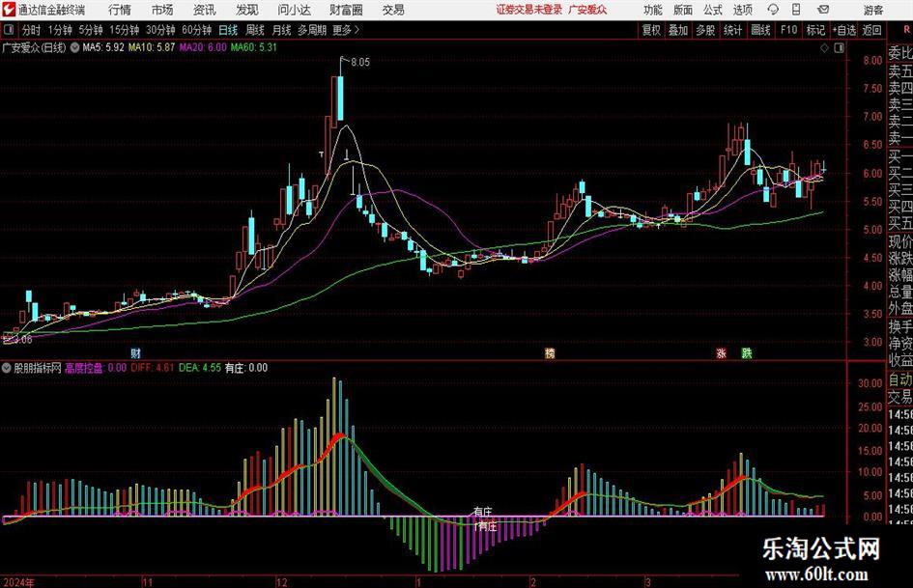Viewport: 913px width, 588px height.
Task: Expand the 广安爱众(日线) indicator dropdown arrow
Action: point(74,47)
